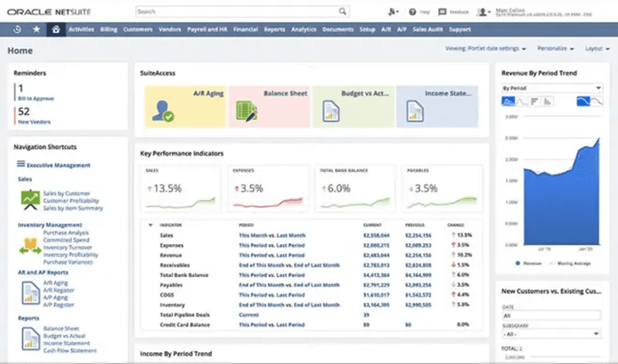Go to the Home house icon
This screenshot has width=618, height=364.
56,30
